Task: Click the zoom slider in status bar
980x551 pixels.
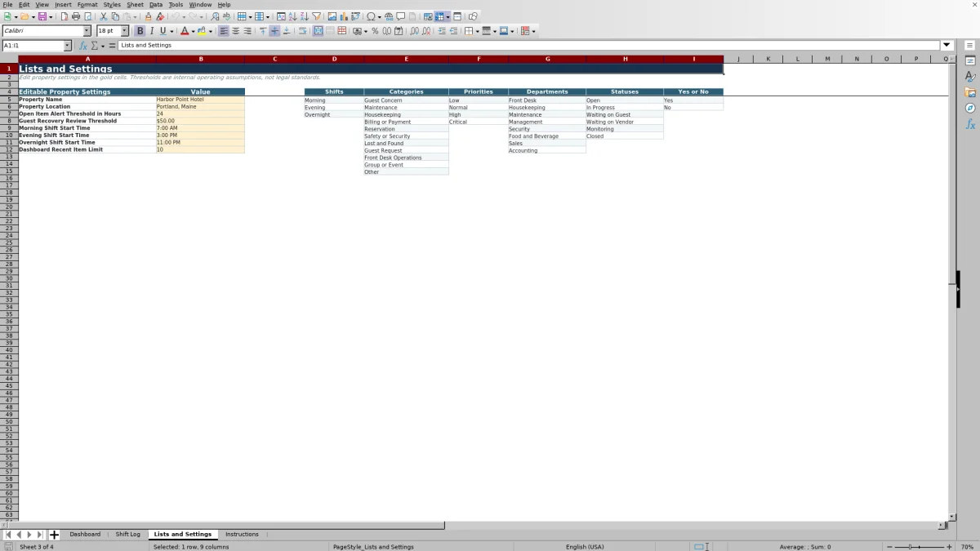Action: pos(920,546)
